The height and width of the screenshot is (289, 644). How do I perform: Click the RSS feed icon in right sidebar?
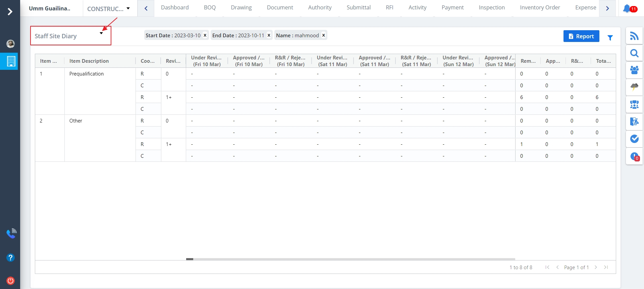tap(634, 36)
